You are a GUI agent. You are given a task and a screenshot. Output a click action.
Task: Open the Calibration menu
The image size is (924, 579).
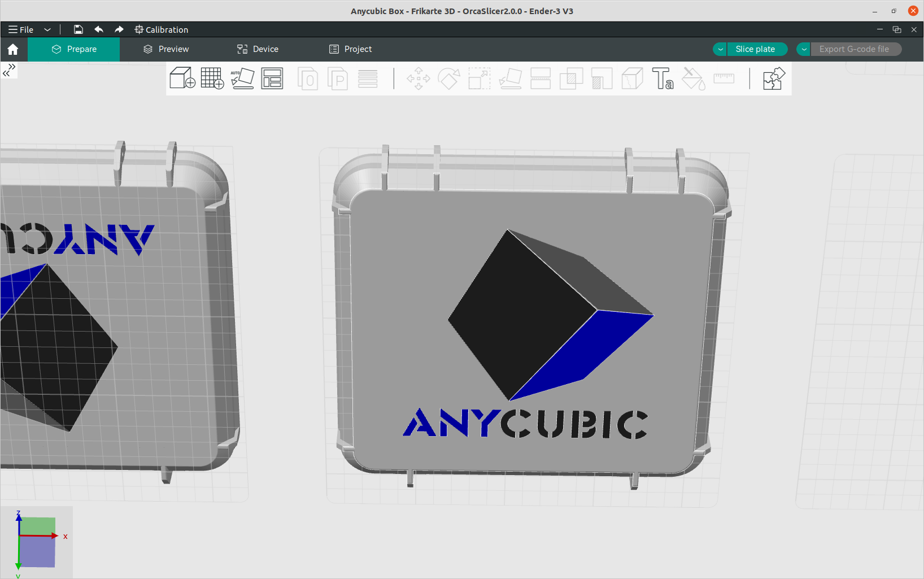(162, 29)
